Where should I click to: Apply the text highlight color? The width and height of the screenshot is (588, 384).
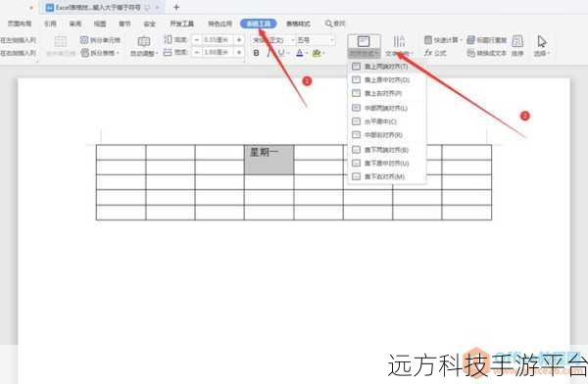(x=317, y=53)
